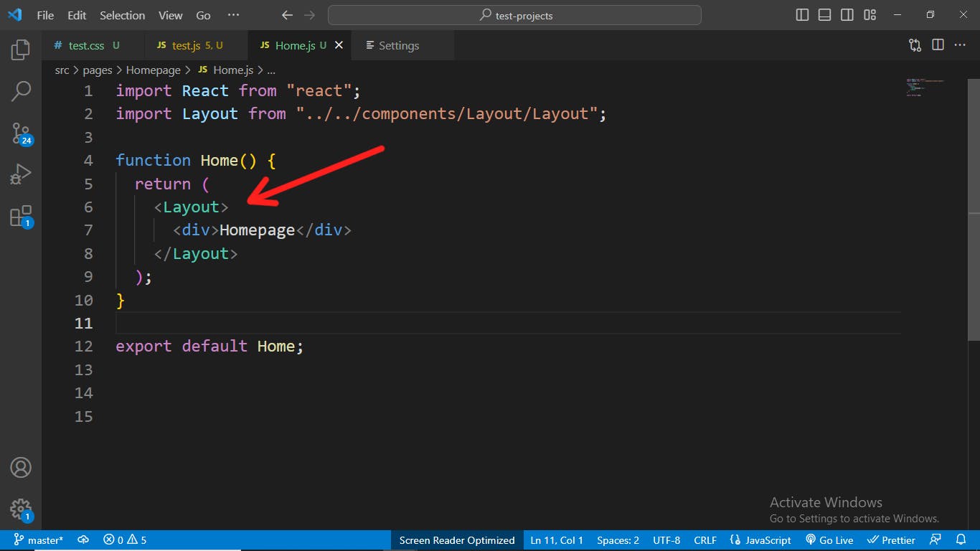Switch to the test.js tab
This screenshot has height=551, width=980.
coord(196,45)
